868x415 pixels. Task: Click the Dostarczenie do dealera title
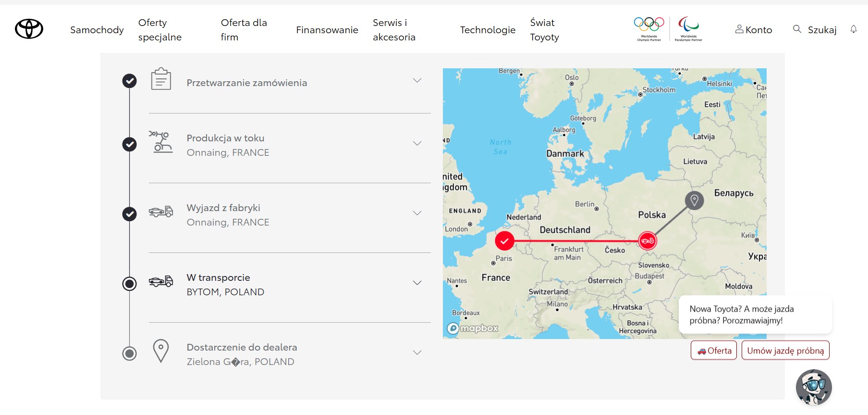point(242,347)
